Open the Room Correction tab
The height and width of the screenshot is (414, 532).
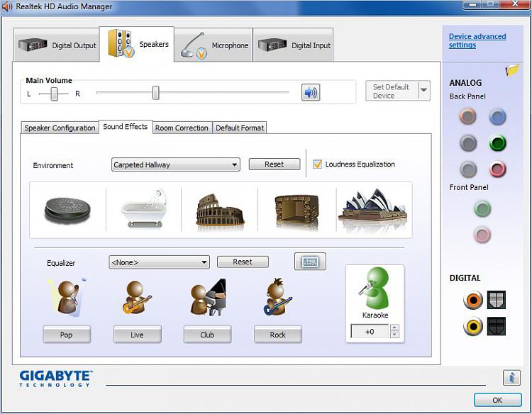pos(182,128)
